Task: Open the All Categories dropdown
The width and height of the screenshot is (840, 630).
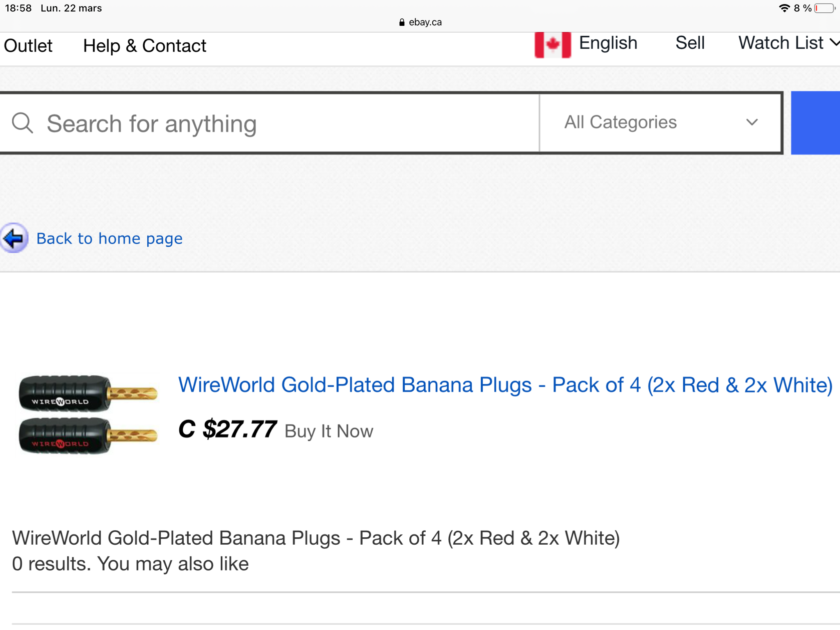Action: 660,122
